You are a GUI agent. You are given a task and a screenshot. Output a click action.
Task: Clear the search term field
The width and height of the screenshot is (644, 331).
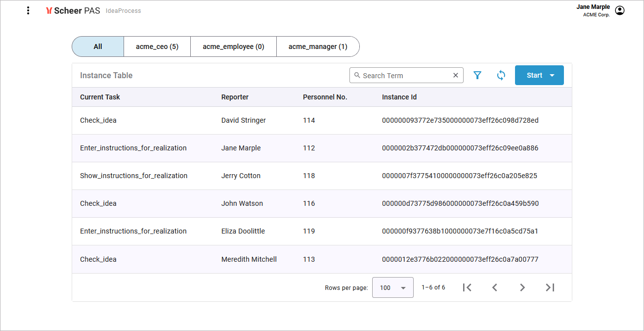point(456,75)
